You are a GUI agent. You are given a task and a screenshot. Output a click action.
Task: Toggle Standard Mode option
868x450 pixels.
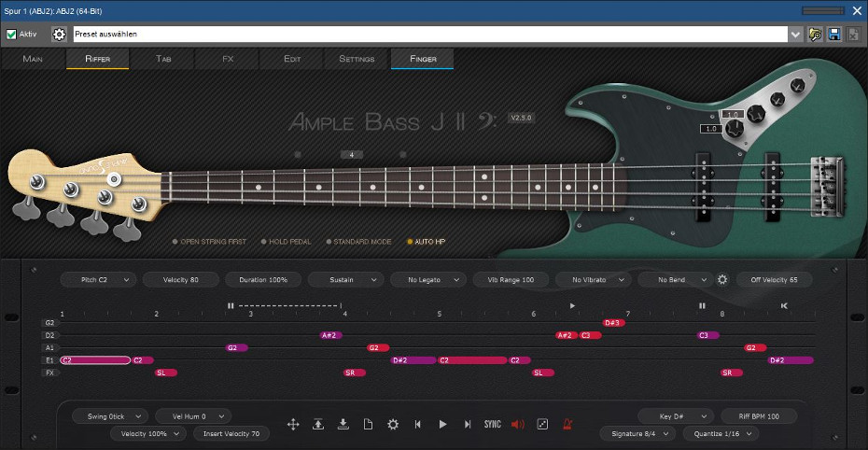(x=358, y=242)
